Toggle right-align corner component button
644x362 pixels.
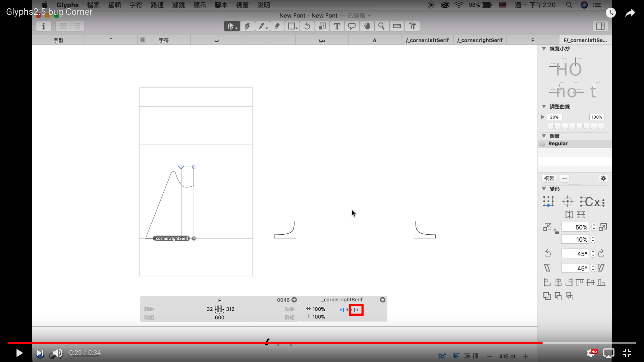tap(356, 310)
